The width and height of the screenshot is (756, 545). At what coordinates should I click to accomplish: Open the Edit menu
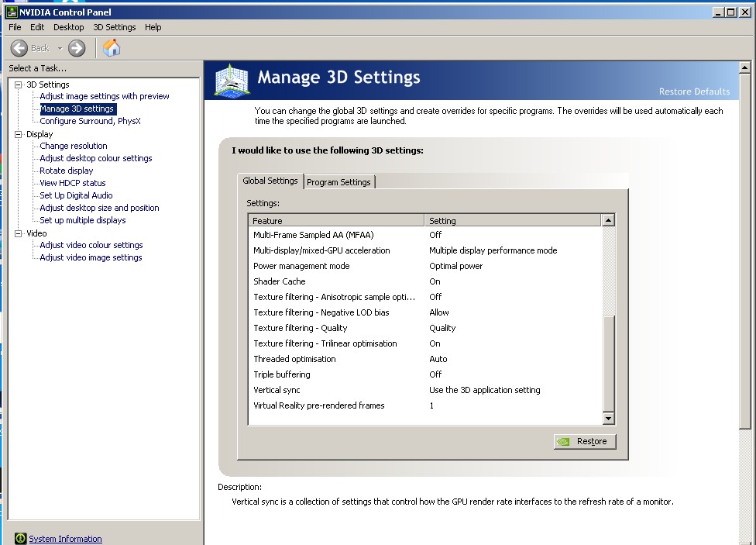(37, 27)
